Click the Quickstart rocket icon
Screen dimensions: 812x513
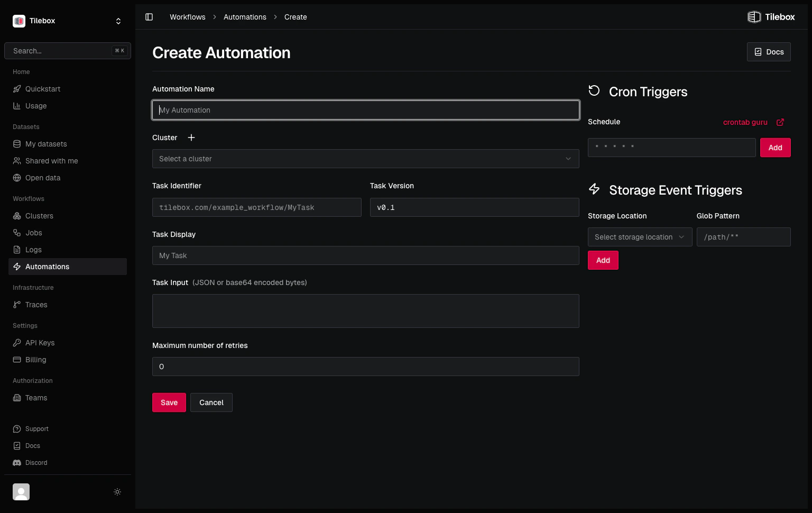pyautogui.click(x=17, y=89)
